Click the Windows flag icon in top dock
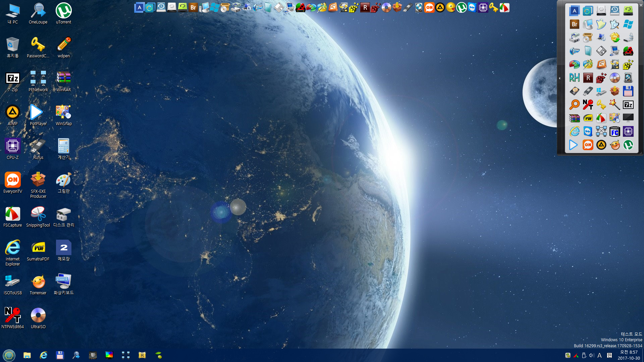Viewport: 644px width, 362px height. [x=215, y=7]
